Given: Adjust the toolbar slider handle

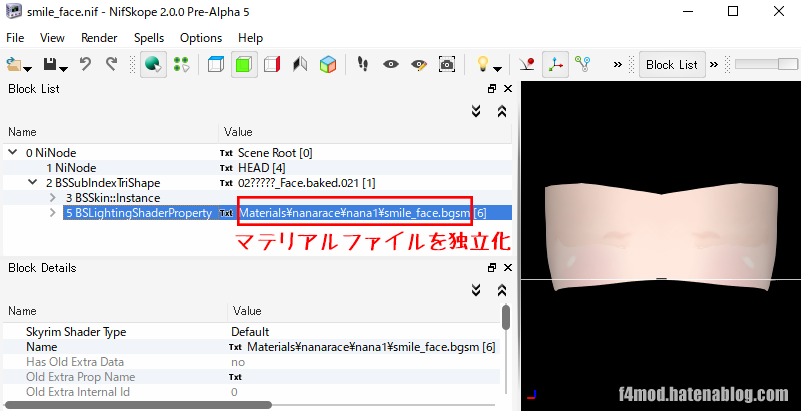Looking at the screenshot, I should (x=787, y=64).
